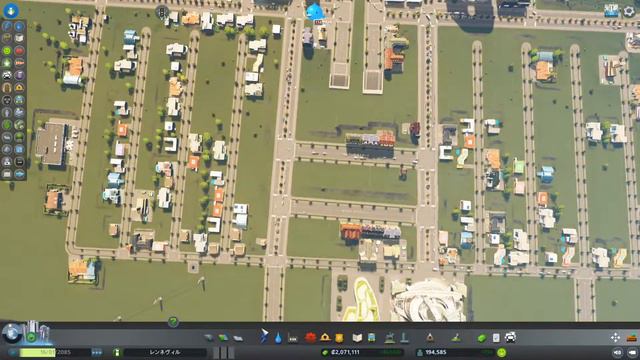The width and height of the screenshot is (640, 360).
Task: Click the population count 194,585
Action: pos(436,352)
